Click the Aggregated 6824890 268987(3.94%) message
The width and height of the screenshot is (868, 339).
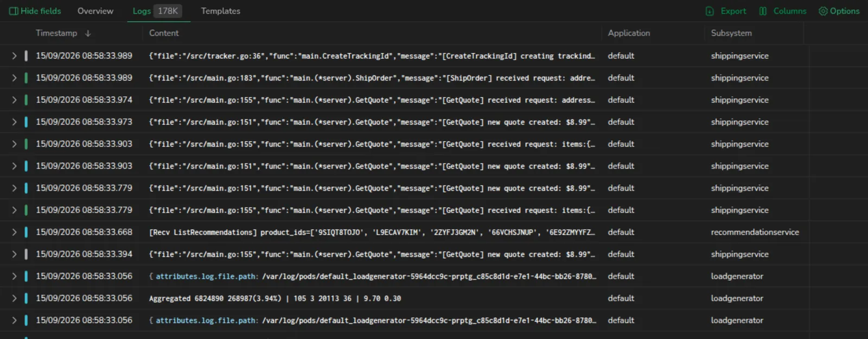(275, 299)
